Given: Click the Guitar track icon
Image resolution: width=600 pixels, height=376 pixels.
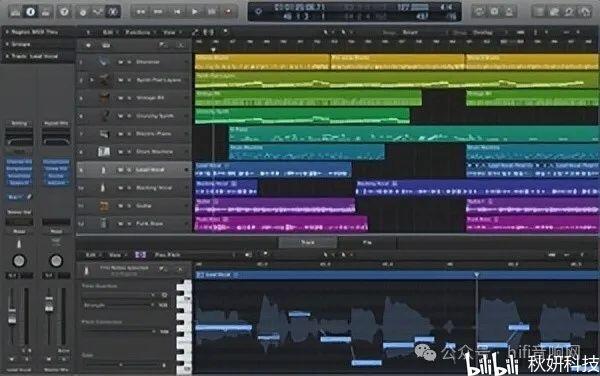Looking at the screenshot, I should click(x=104, y=206).
